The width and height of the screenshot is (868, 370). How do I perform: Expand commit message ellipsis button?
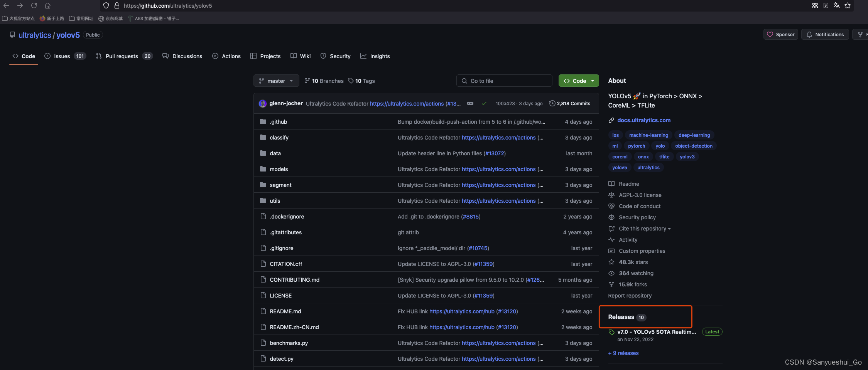coord(470,103)
